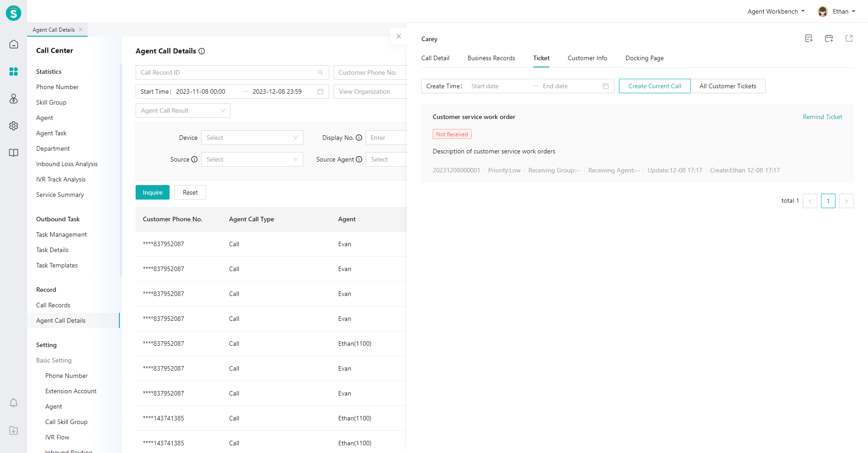Click the Source info icon

pyautogui.click(x=194, y=159)
